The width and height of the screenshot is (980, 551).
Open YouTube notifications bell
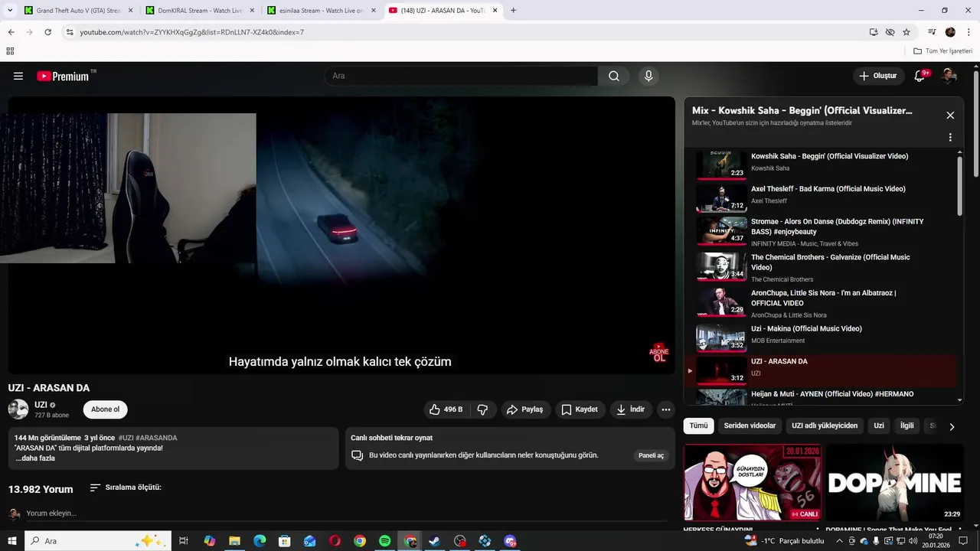(920, 76)
